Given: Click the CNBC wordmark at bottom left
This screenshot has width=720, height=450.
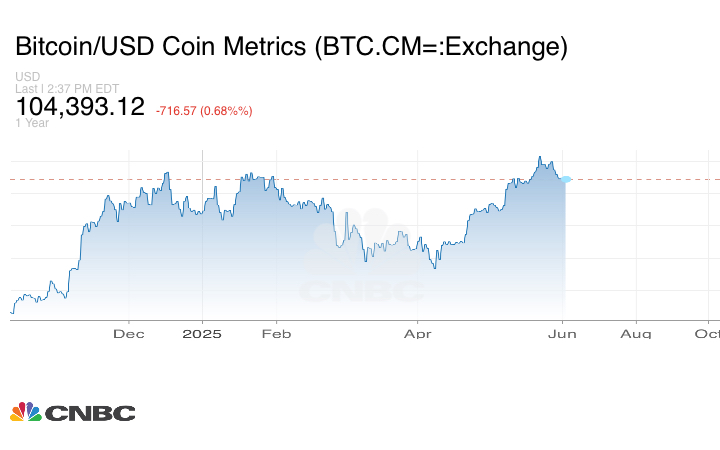Looking at the screenshot, I should pos(90,413).
